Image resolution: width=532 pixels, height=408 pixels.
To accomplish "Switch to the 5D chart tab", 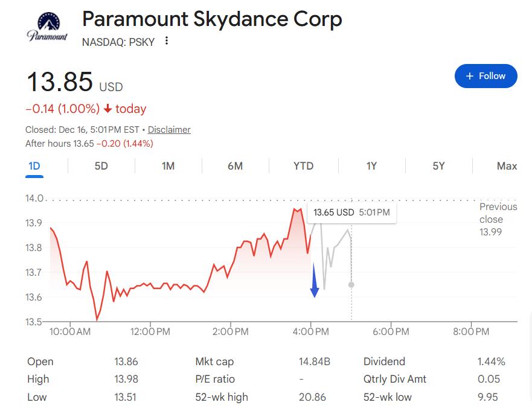I will (101, 166).
